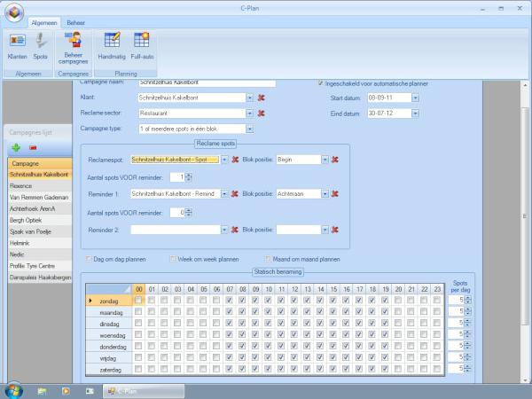This screenshot has width=532, height=399.
Task: Open the Klanten section in the ribbon
Action: [x=17, y=48]
